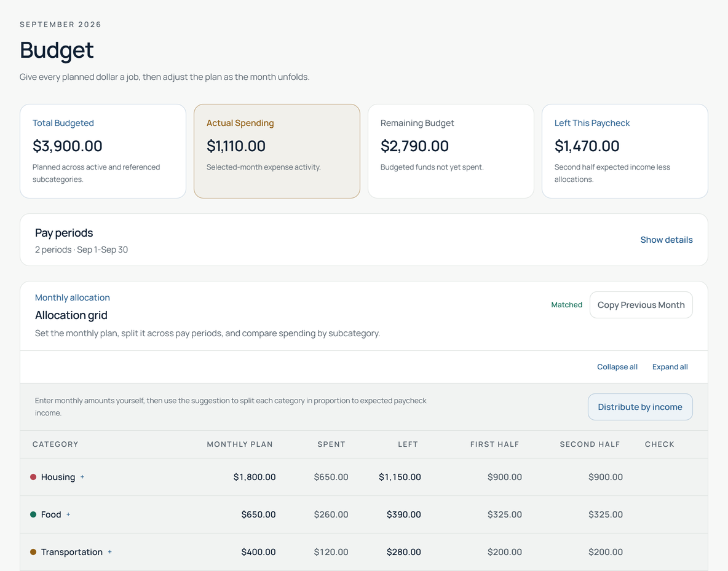Show pay period details

[x=667, y=240]
